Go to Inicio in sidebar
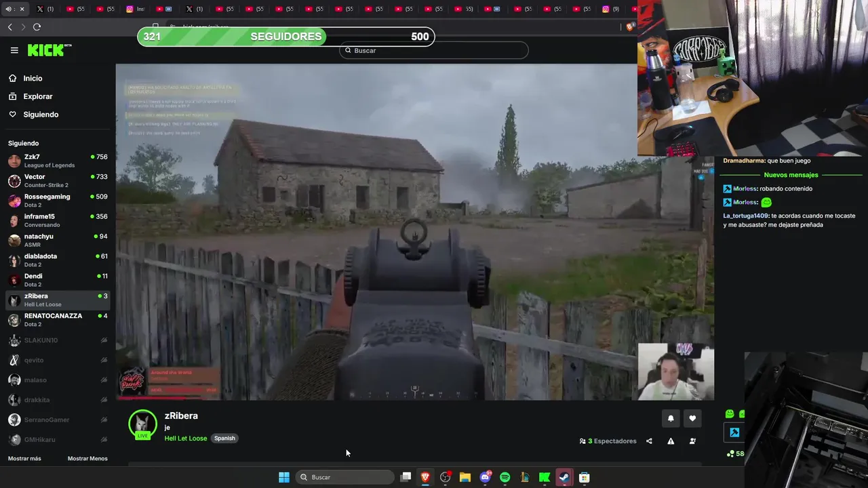868x488 pixels. [x=33, y=79]
